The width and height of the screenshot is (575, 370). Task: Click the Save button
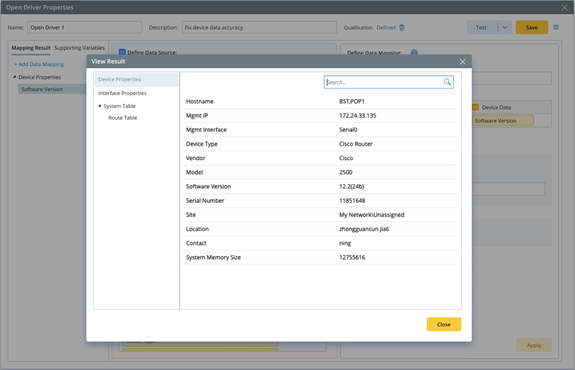pyautogui.click(x=532, y=28)
